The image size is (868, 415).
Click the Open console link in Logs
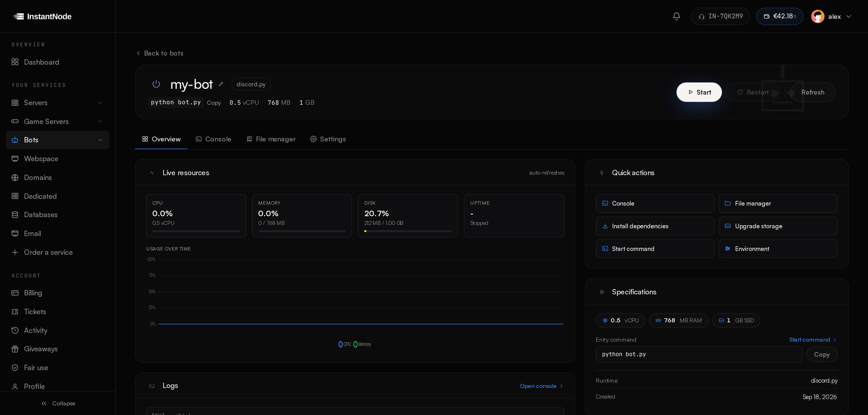(542, 386)
